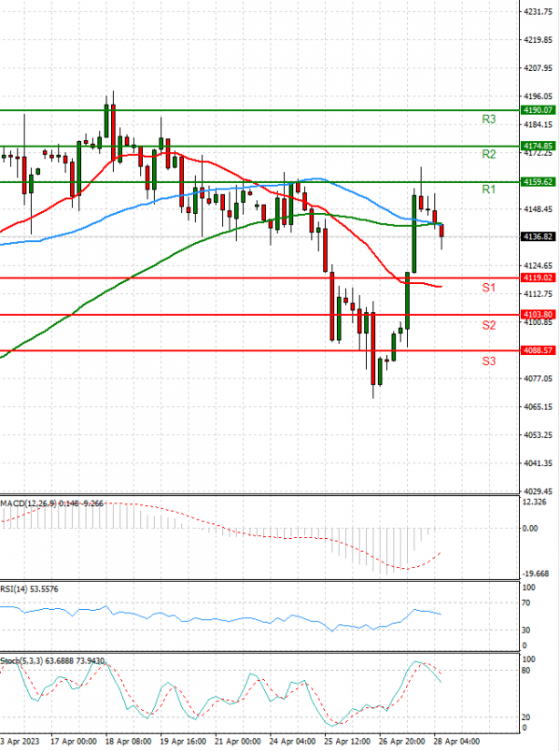Click the S3 support label
Viewport: 560px width, 751px height.
[488, 361]
